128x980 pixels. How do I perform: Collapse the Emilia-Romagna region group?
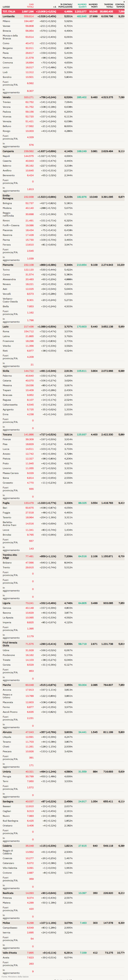click(x=8, y=197)
